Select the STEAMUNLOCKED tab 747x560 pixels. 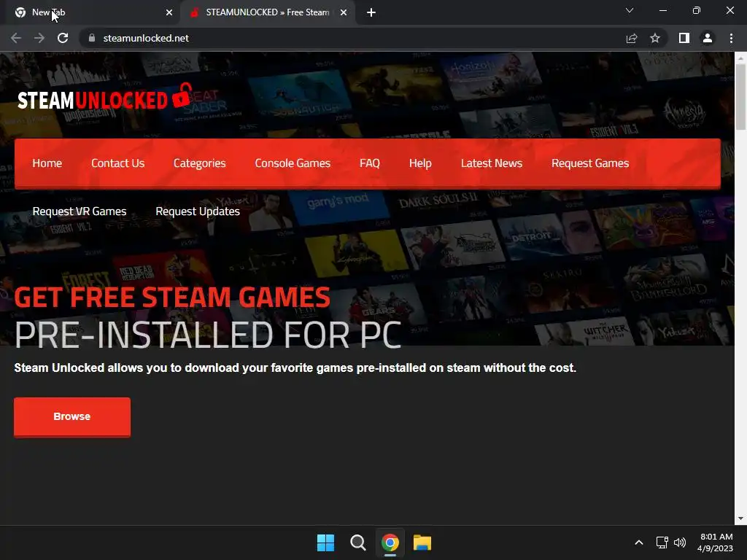pos(268,12)
